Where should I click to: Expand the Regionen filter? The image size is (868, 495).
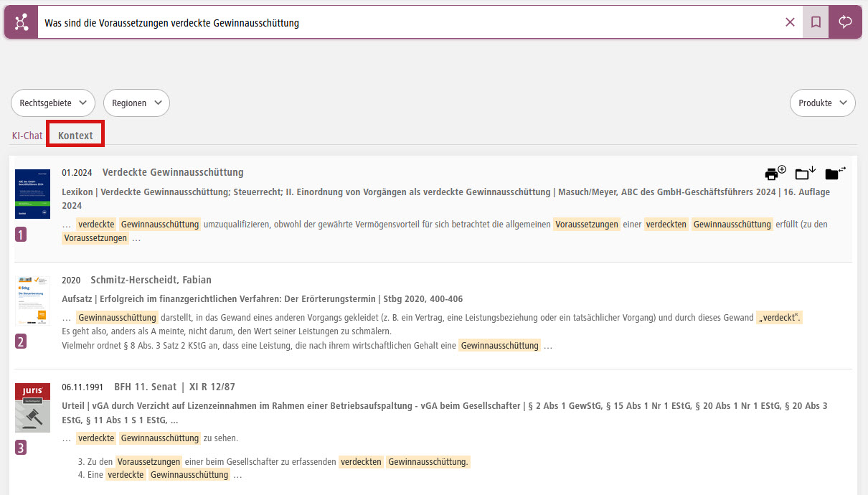136,103
